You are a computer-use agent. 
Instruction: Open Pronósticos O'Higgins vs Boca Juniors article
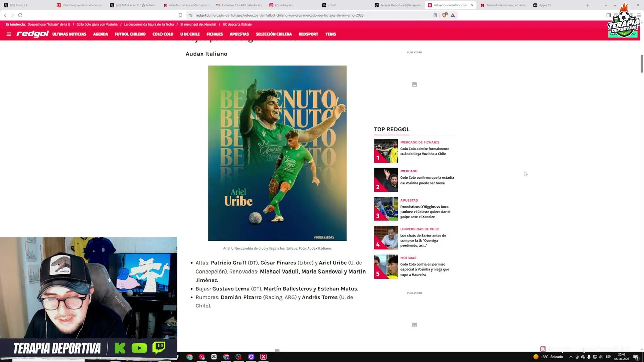coord(426,212)
